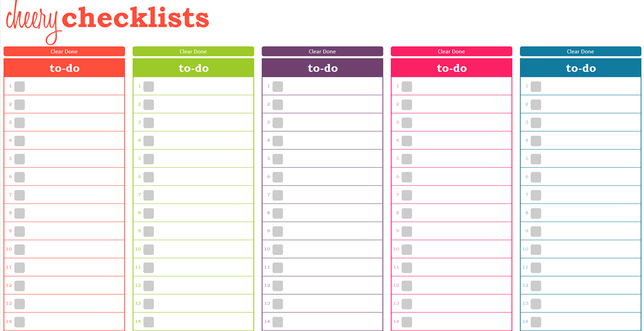Toggle checkbox 9 in purple list
644x331 pixels.
(278, 232)
